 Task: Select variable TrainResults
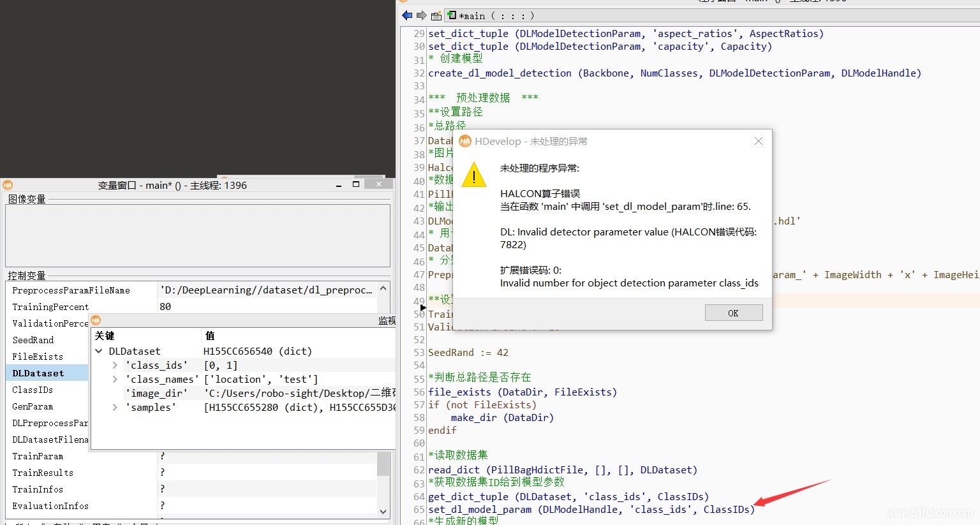coord(43,473)
